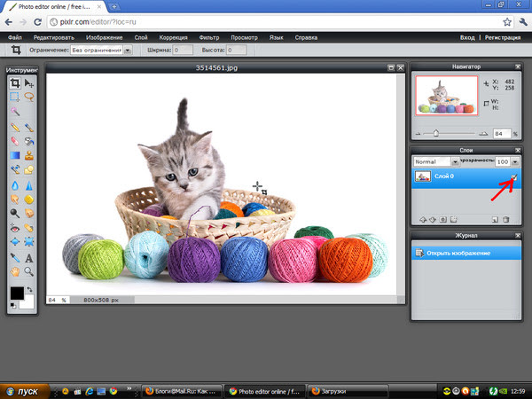Select the Spot Heal bandage tool
This screenshot has height=399, width=532.
[29, 228]
